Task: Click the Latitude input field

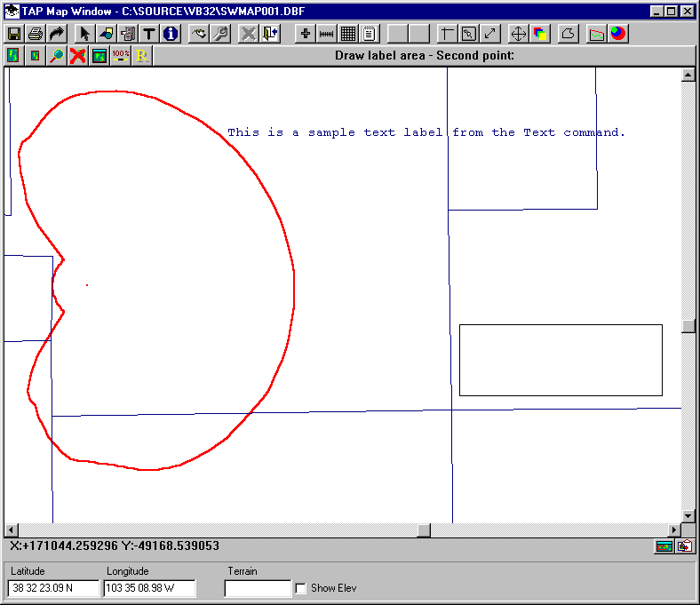Action: tap(53, 588)
